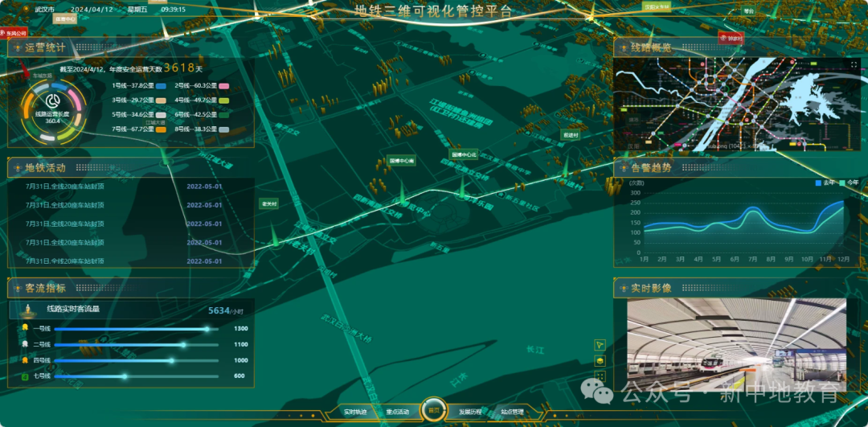Image resolution: width=868 pixels, height=427 pixels.
Task: Expand the 线路概览 map fullscreen icon
Action: tap(853, 65)
